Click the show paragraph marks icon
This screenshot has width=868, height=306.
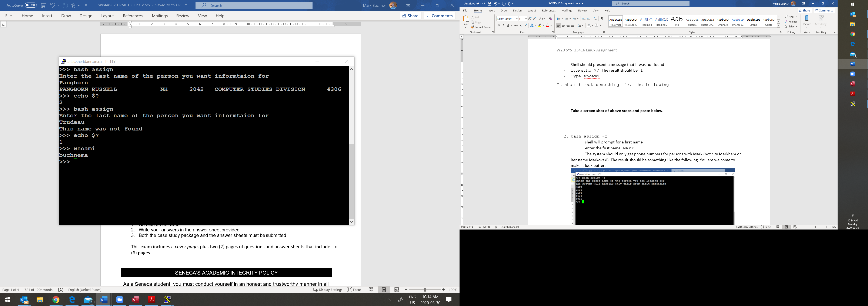[x=602, y=18]
